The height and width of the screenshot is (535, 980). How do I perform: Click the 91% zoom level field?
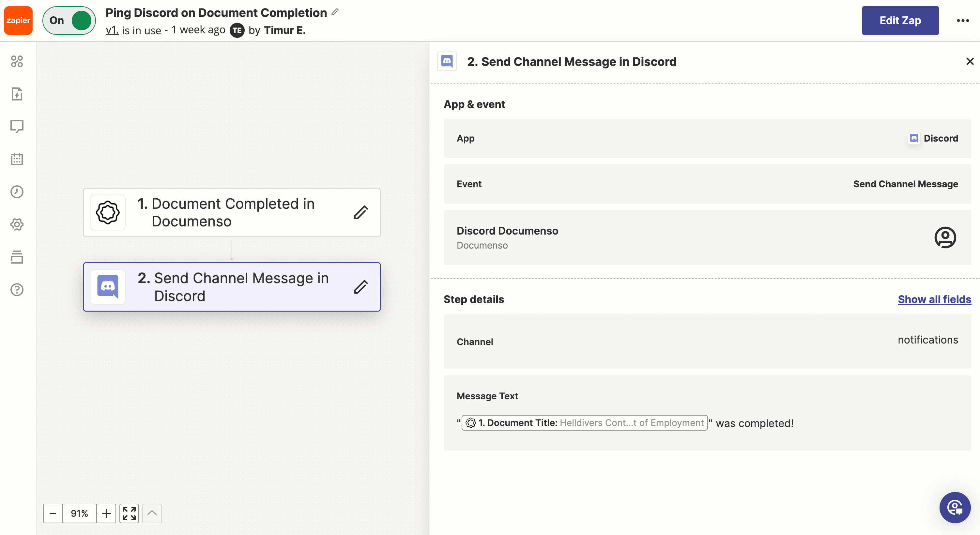[80, 513]
